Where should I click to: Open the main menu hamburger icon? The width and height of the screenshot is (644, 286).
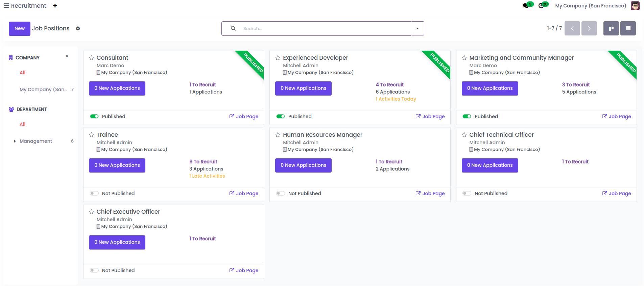pyautogui.click(x=6, y=6)
